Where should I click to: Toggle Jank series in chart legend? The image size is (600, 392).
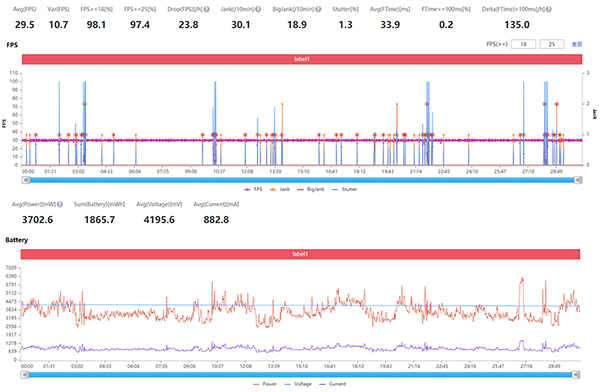pyautogui.click(x=280, y=189)
